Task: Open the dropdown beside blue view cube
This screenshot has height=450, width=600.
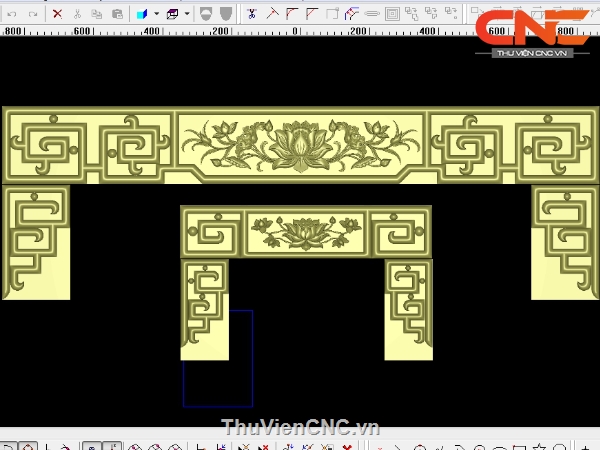Action: point(156,14)
